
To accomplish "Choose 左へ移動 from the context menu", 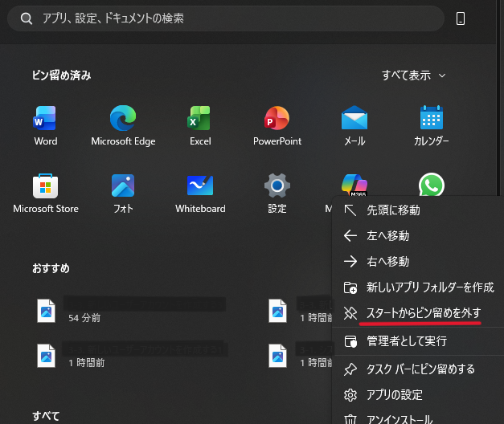I will pyautogui.click(x=418, y=236).
